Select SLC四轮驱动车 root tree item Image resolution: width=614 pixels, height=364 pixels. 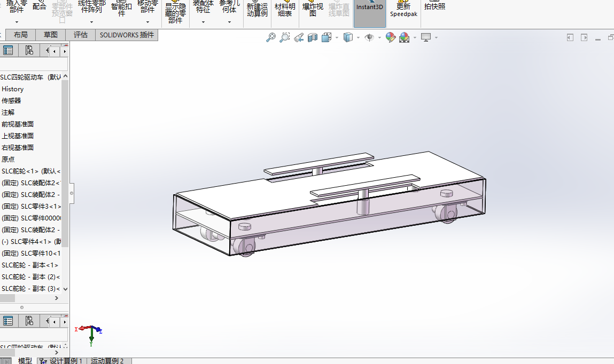pos(31,77)
